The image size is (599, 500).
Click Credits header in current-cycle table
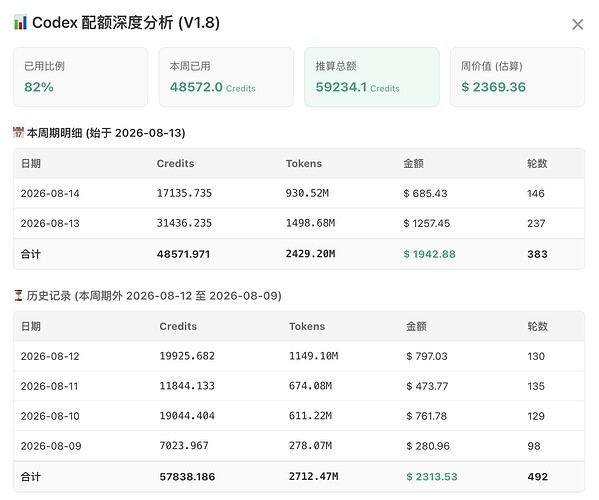(x=175, y=163)
